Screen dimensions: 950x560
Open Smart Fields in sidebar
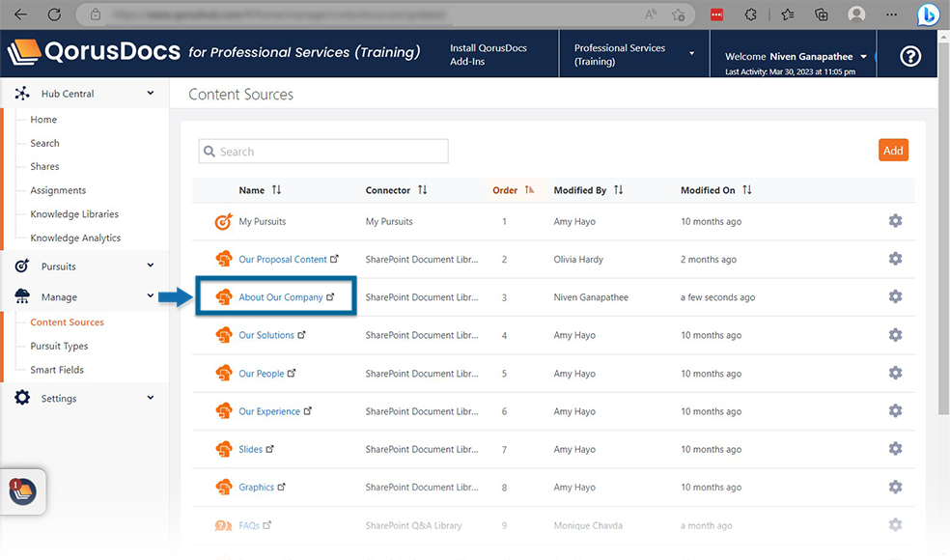57,370
